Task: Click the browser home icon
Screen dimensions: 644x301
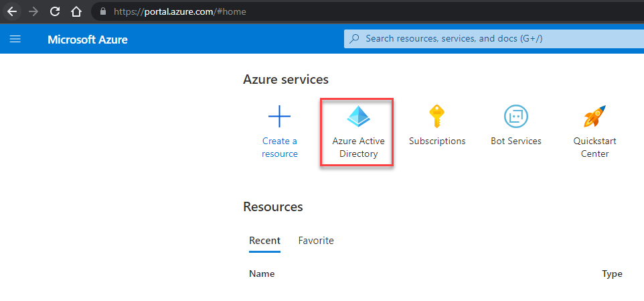Action: point(76,11)
